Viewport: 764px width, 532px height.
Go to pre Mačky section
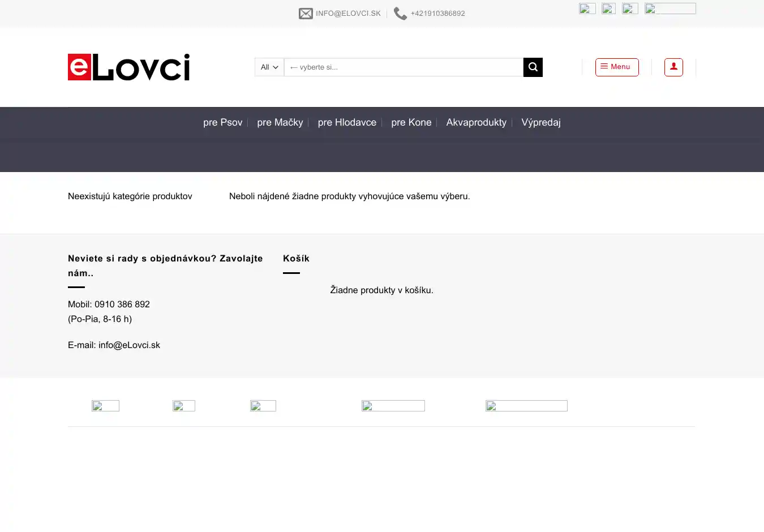(280, 122)
